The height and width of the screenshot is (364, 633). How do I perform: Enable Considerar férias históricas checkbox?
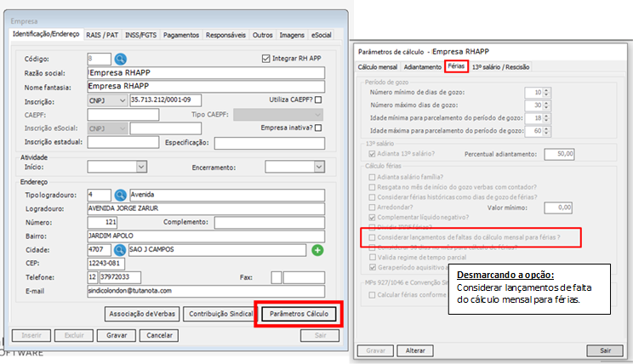[x=372, y=197]
